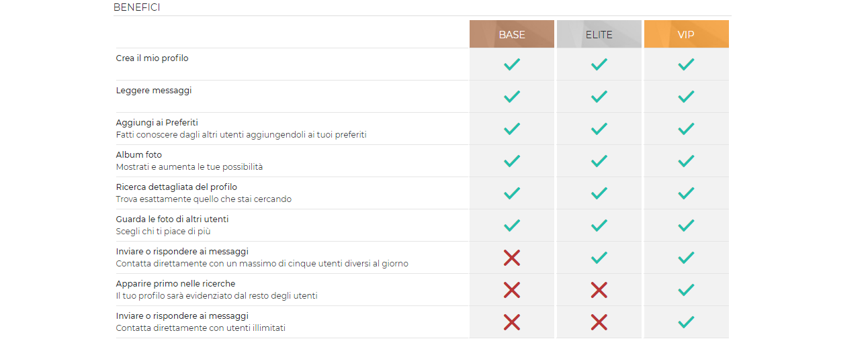The image size is (868, 345).
Task: Click VIP checkmark for Apparire primo nelle ricerche
Action: pyautogui.click(x=686, y=290)
